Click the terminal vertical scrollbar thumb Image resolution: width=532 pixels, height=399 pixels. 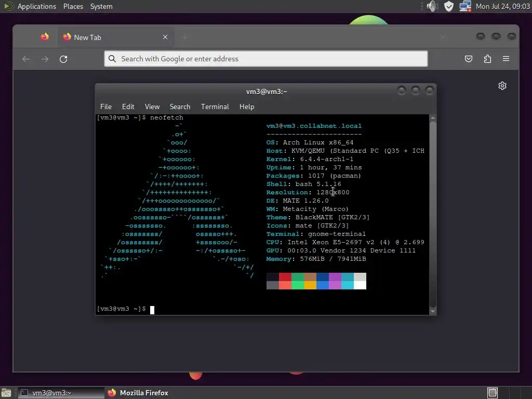click(x=433, y=214)
